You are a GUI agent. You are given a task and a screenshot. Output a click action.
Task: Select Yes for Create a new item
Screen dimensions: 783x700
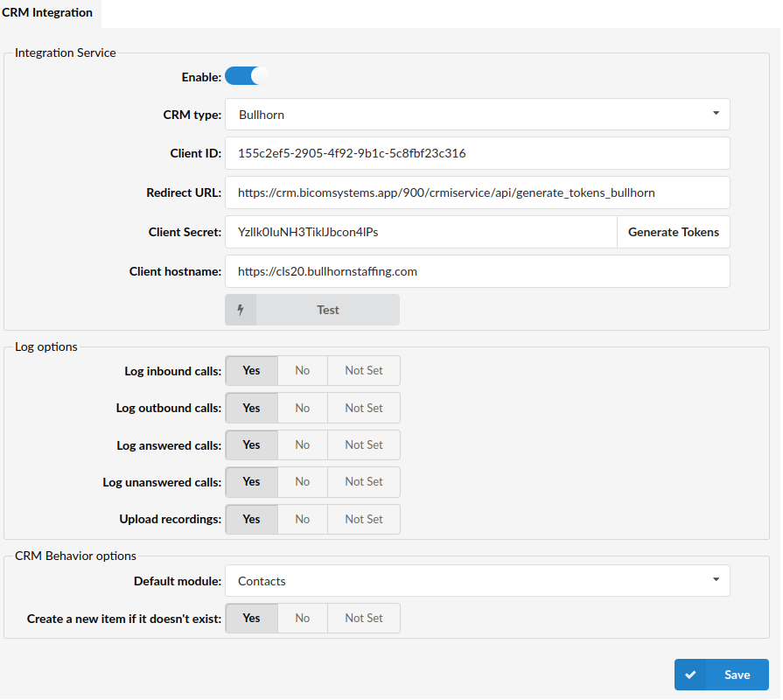(252, 618)
